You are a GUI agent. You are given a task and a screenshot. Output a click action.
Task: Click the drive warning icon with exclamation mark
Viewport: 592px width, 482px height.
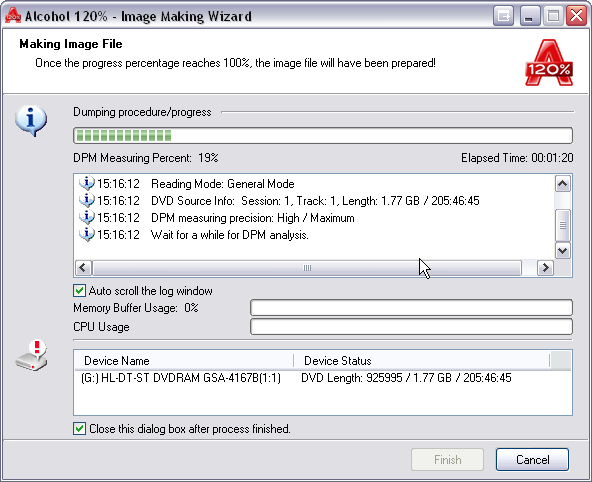point(32,356)
